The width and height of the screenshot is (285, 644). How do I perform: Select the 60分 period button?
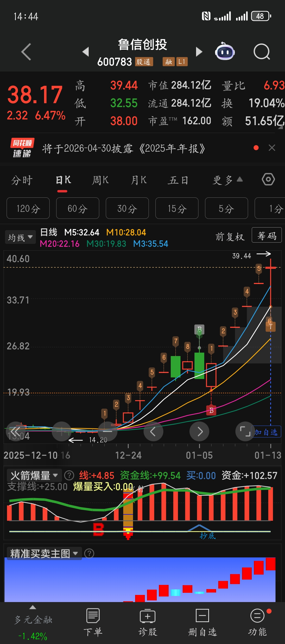pyautogui.click(x=78, y=209)
